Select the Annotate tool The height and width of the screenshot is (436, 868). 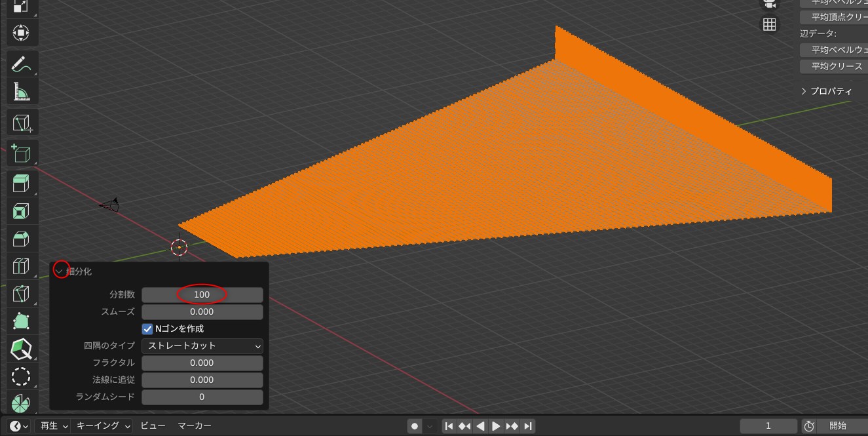(22, 63)
